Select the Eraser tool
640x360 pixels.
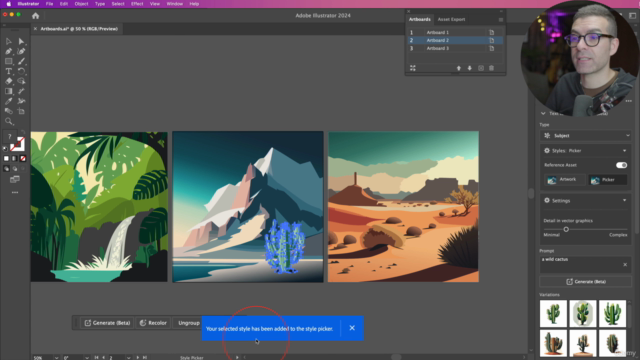click(9, 81)
